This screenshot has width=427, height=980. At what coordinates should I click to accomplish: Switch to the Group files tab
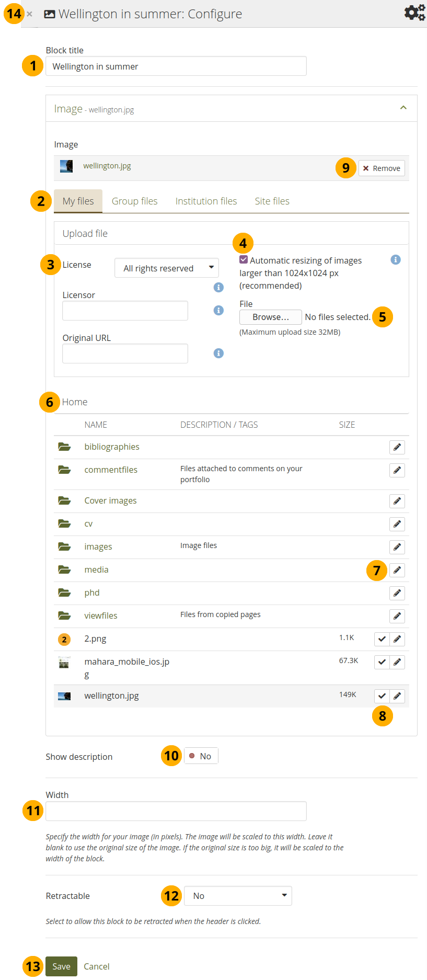coord(134,201)
